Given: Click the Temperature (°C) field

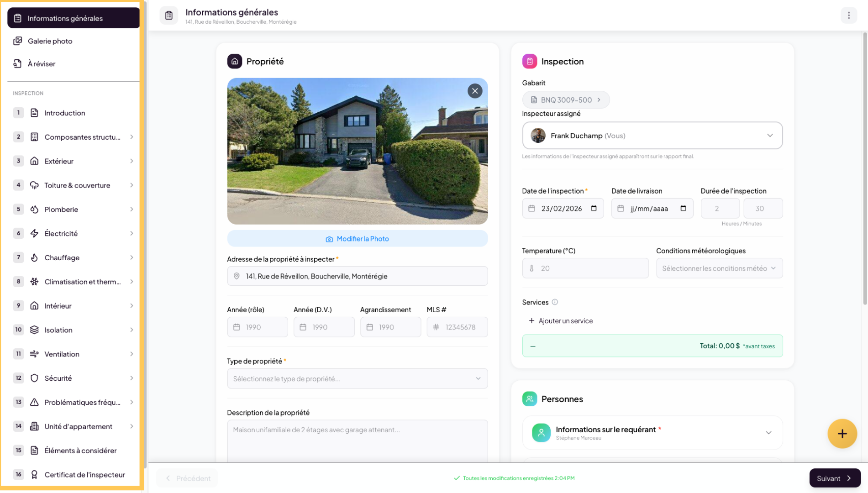Looking at the screenshot, I should [585, 268].
